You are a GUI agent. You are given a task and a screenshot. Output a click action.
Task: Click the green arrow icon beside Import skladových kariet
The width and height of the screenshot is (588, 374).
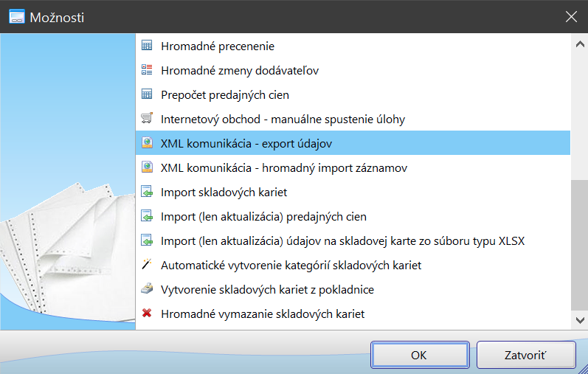point(147,192)
